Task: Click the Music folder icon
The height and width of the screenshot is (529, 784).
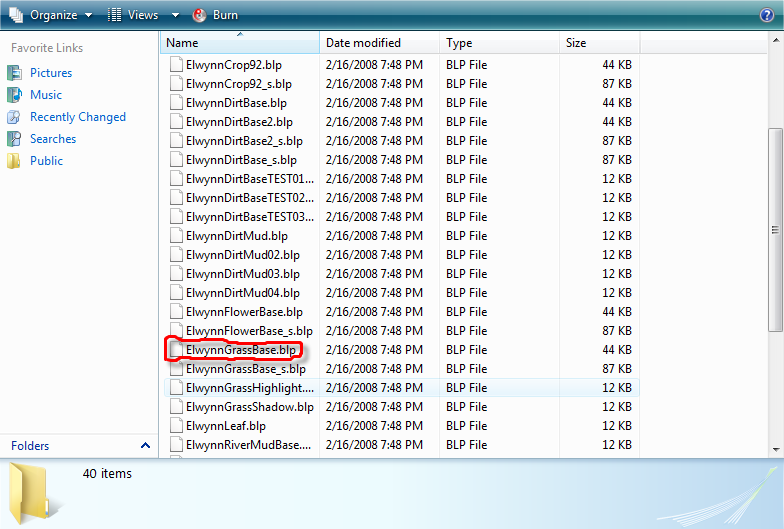Action: 14,95
